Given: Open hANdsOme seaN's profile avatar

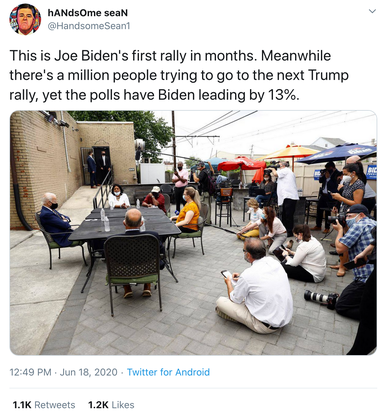Looking at the screenshot, I should point(25,19).
